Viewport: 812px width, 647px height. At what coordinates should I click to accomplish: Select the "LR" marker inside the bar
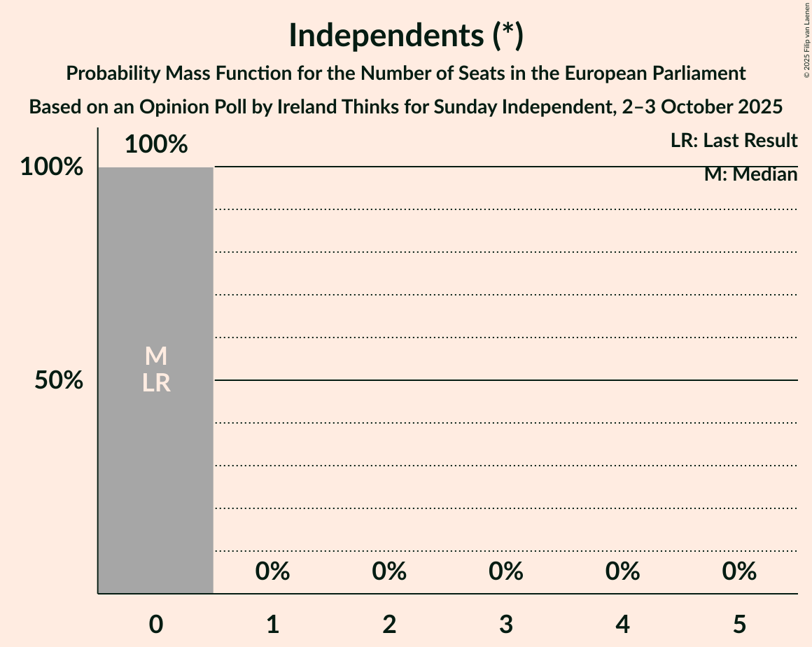click(156, 383)
